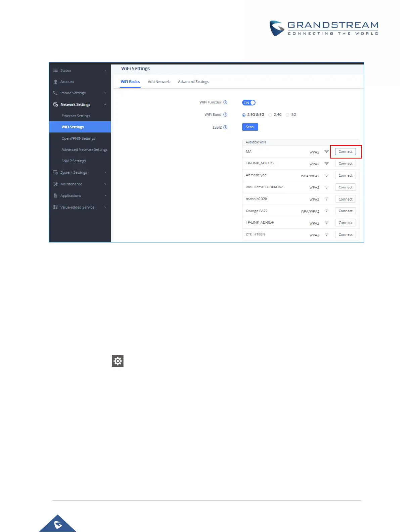Viewport: 411px width, 532px height.
Task: Expand the Value-added Service chevron
Action: 105,207
